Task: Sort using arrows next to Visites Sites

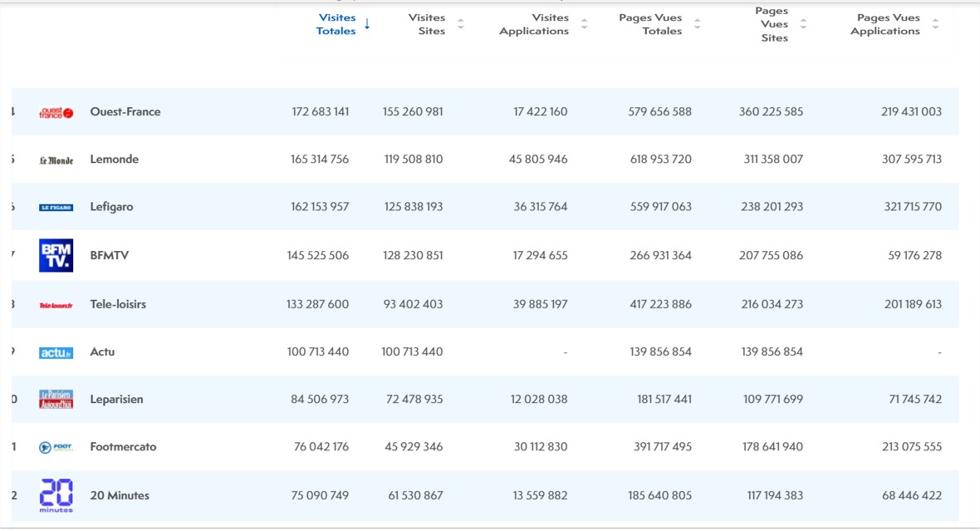Action: tap(461, 24)
